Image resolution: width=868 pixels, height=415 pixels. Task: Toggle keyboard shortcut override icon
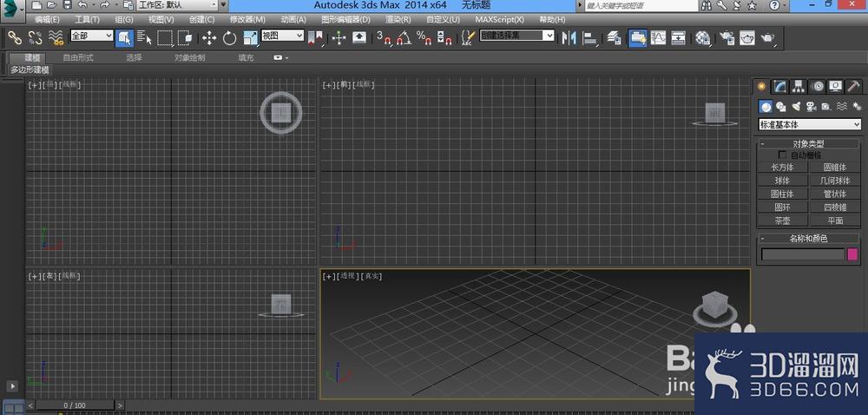(x=359, y=37)
